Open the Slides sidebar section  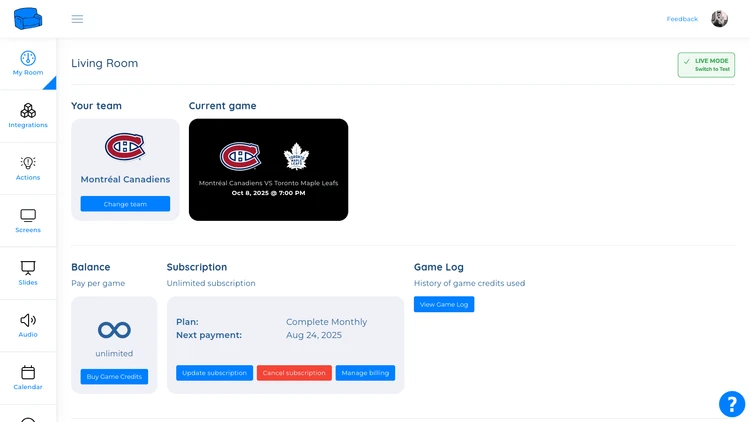pos(28,273)
